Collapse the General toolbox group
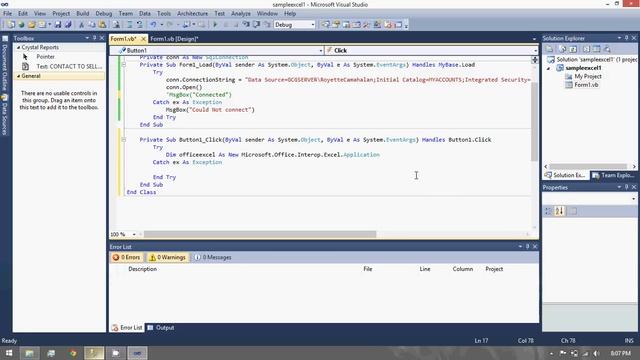This screenshot has height=360, width=640. (x=18, y=76)
